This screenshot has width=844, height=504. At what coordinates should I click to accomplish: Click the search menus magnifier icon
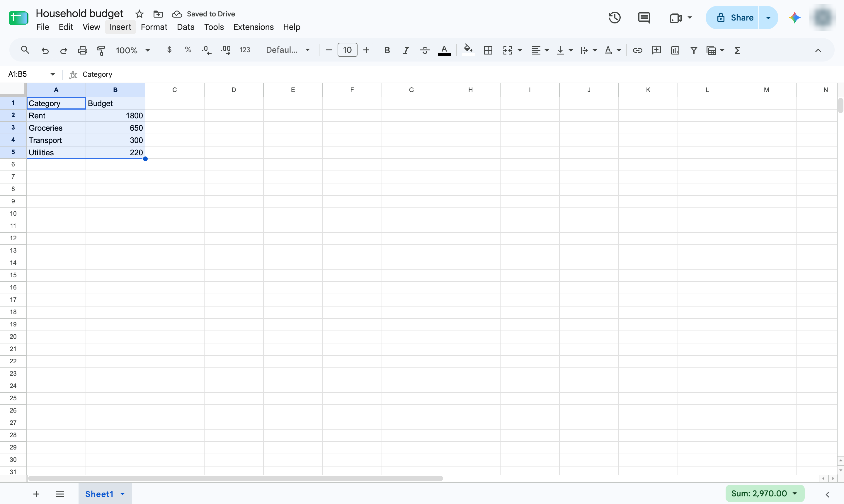point(25,50)
